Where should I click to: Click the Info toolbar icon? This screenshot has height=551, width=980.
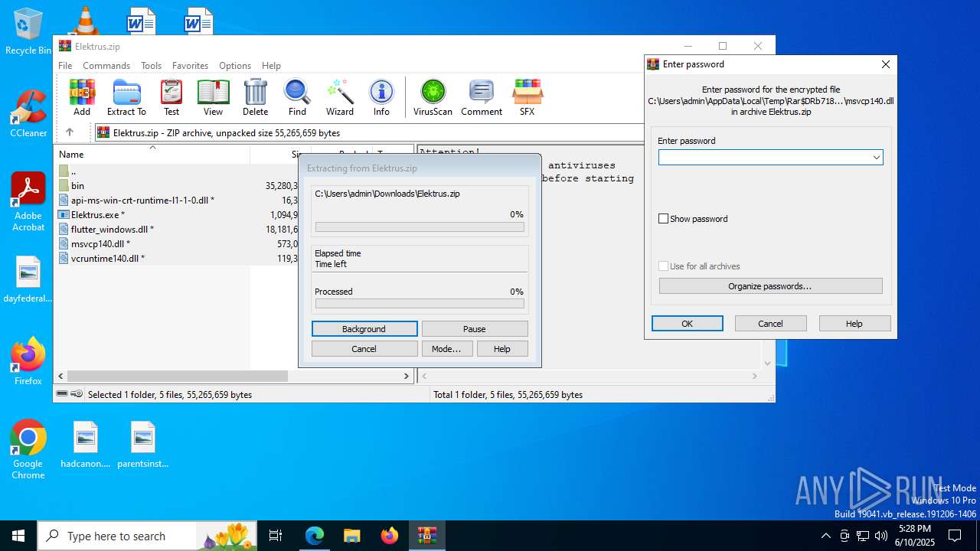pyautogui.click(x=381, y=97)
